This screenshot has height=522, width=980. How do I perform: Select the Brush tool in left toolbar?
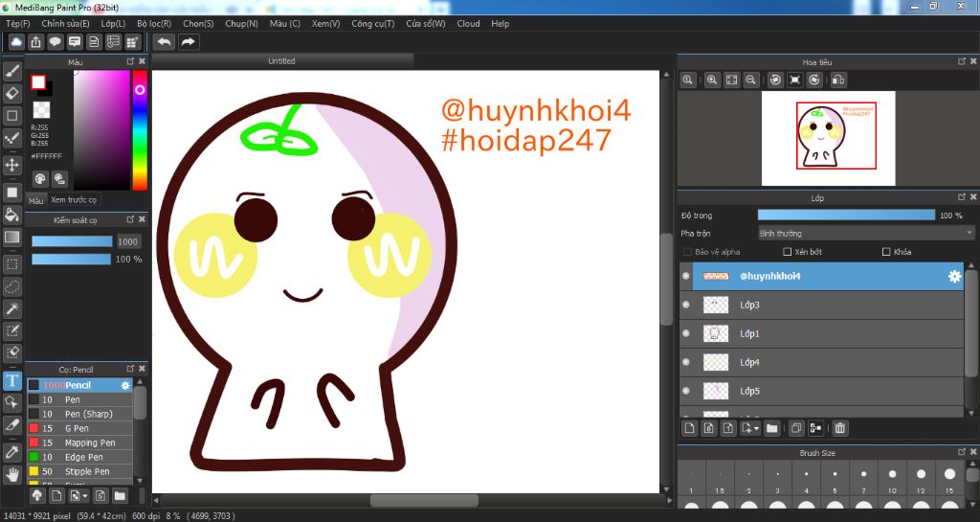[11, 72]
